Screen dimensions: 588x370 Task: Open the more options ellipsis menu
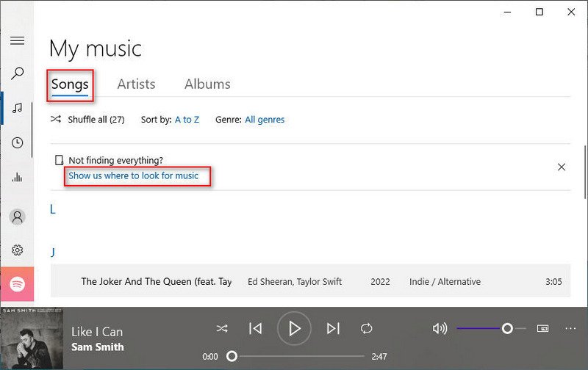tap(570, 328)
